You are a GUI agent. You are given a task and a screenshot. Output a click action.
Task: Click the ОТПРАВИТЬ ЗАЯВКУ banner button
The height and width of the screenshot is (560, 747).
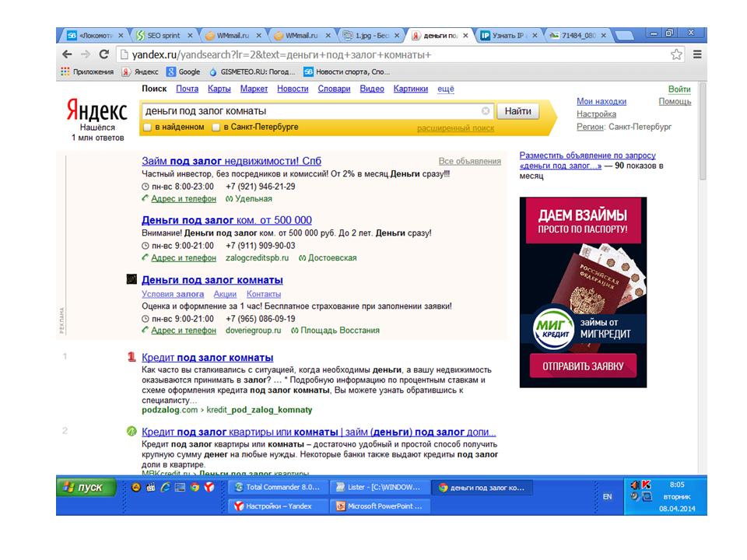tap(583, 366)
